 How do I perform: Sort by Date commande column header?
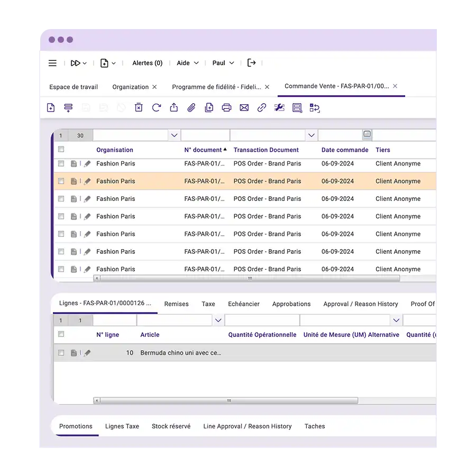tap(345, 150)
